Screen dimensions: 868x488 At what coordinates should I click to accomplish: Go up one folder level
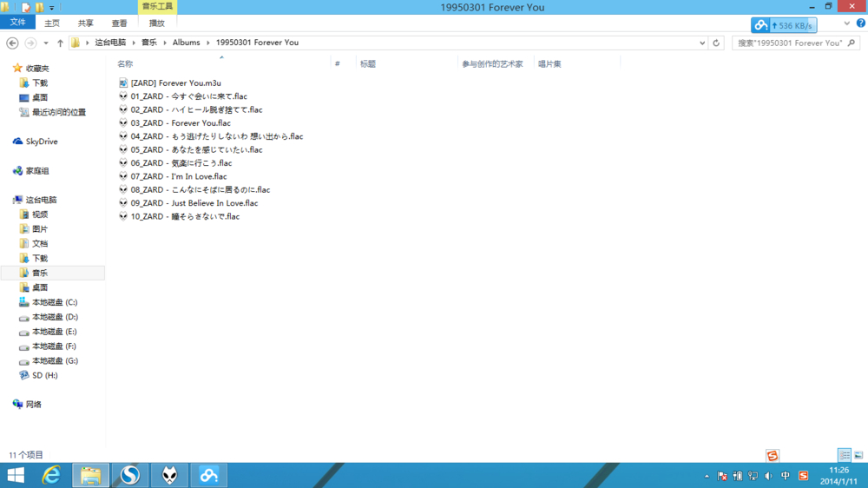(x=61, y=43)
